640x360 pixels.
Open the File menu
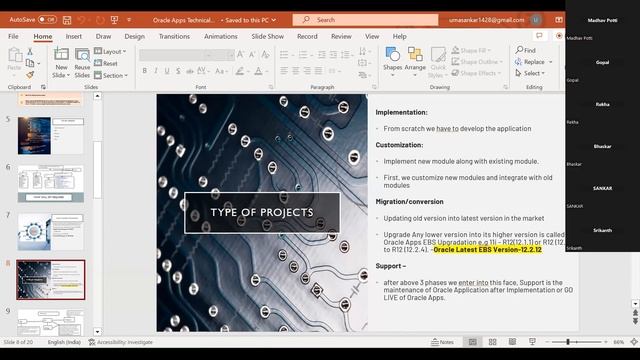(13, 36)
